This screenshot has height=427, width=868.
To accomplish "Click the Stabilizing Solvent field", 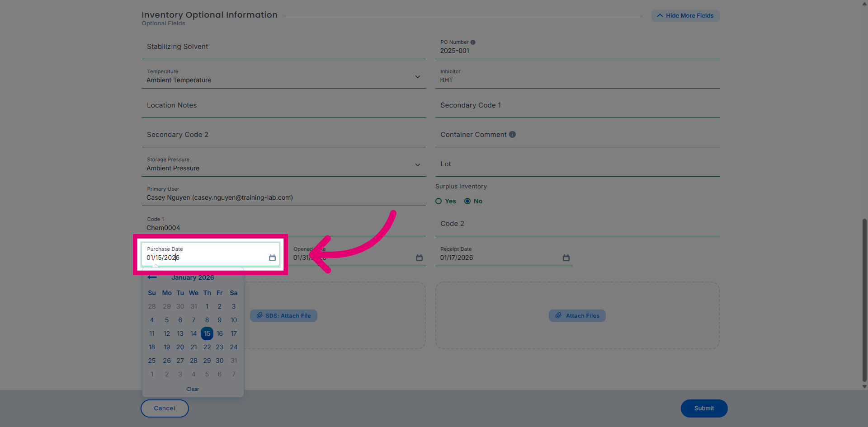I will click(283, 47).
